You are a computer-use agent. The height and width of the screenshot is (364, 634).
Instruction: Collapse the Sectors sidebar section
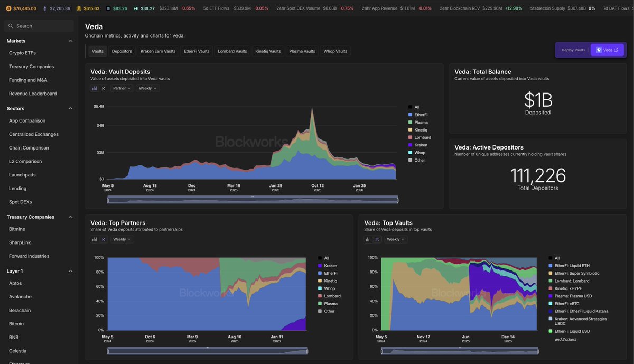coord(71,108)
